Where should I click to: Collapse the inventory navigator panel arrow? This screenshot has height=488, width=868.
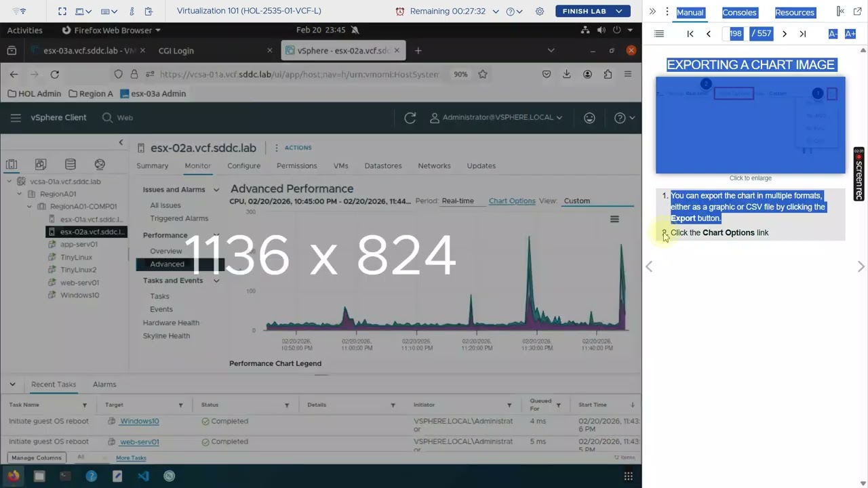pyautogui.click(x=121, y=142)
